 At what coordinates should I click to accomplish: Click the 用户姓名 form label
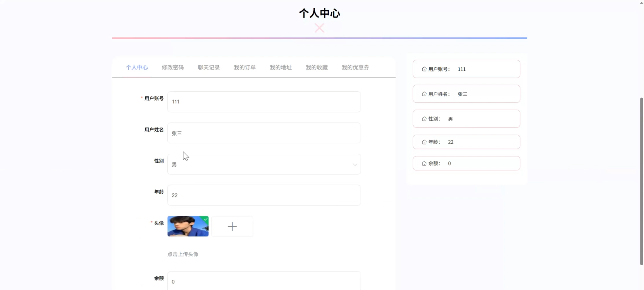pyautogui.click(x=154, y=130)
